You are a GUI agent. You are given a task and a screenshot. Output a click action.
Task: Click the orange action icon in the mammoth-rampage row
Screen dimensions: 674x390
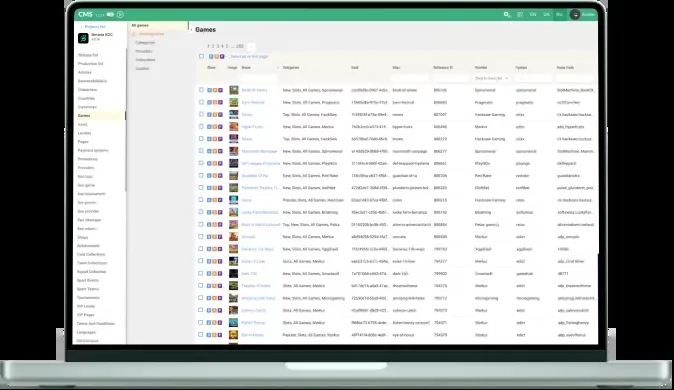(x=215, y=151)
